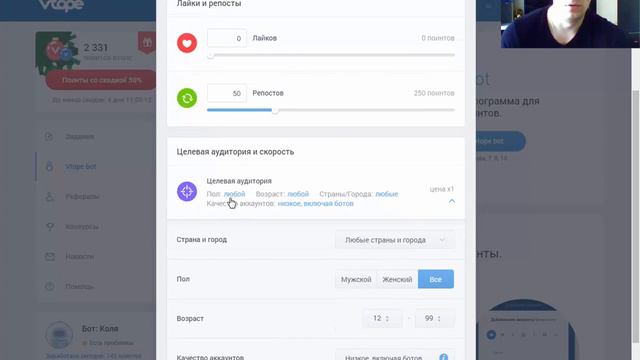
Task: Click the reposts slider track right part
Action: click(367, 110)
